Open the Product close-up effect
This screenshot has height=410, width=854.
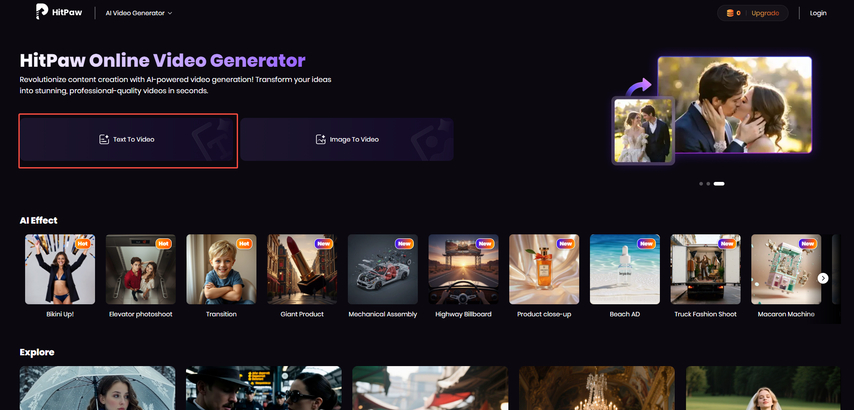[x=544, y=269]
